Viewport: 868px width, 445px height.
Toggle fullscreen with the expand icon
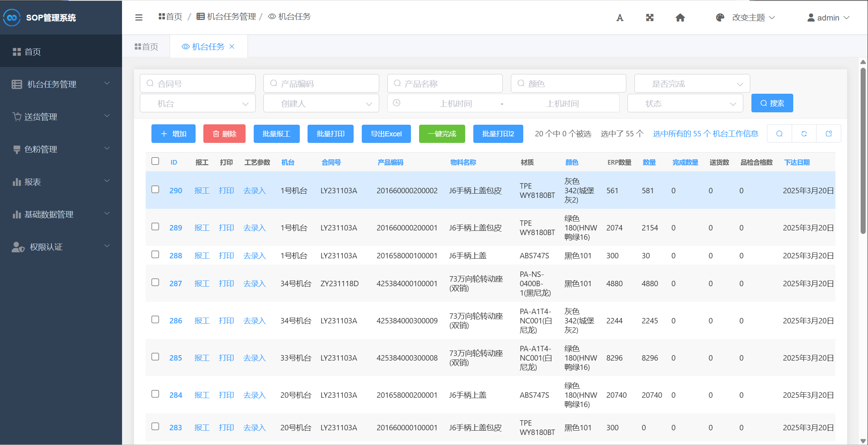[650, 18]
